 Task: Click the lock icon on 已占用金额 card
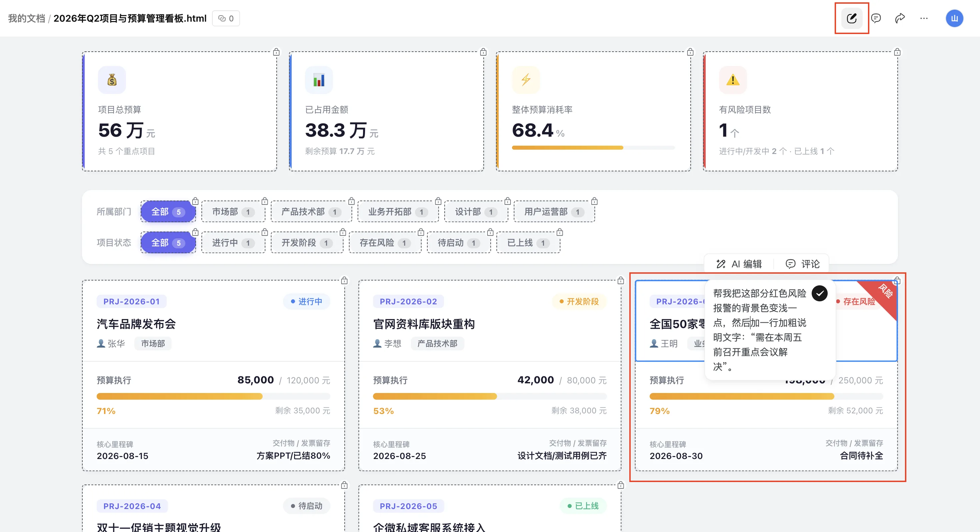(483, 52)
